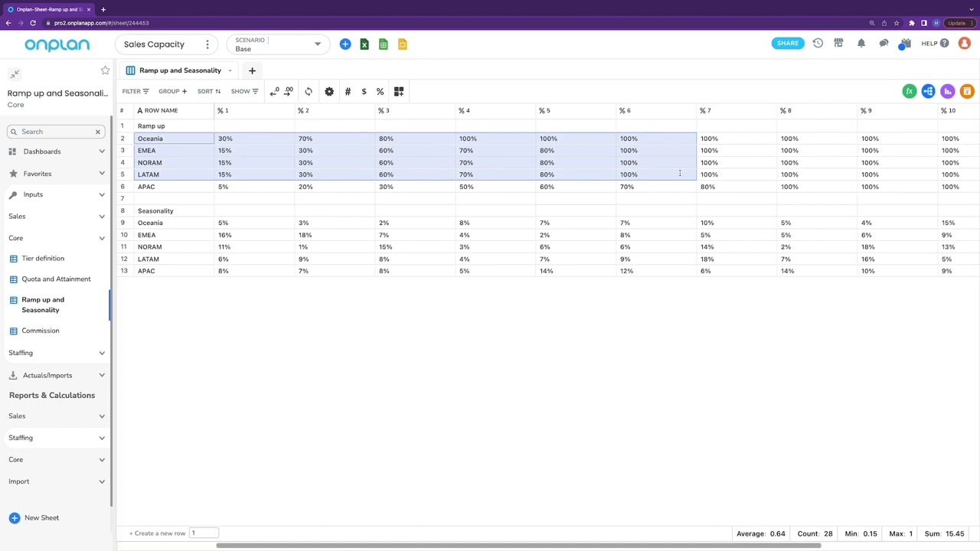Open the Google Slides icon
980x551 pixels.
pyautogui.click(x=403, y=44)
